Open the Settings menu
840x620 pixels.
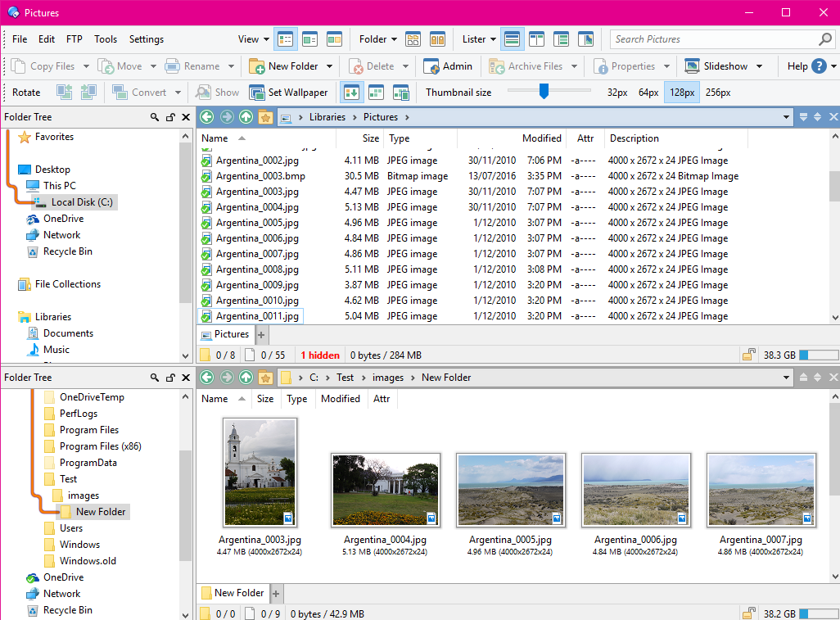point(146,38)
